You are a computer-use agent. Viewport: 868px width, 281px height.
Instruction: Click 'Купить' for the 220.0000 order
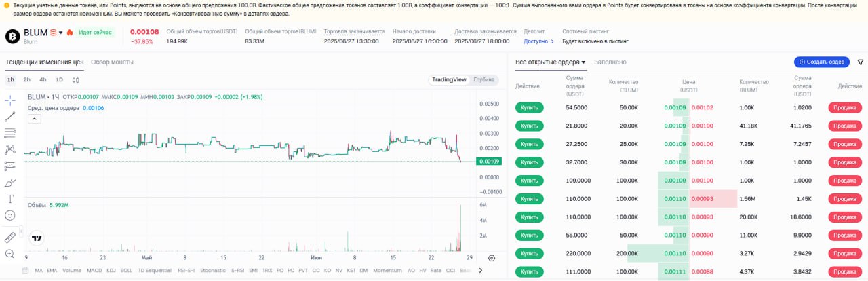[x=530, y=253]
